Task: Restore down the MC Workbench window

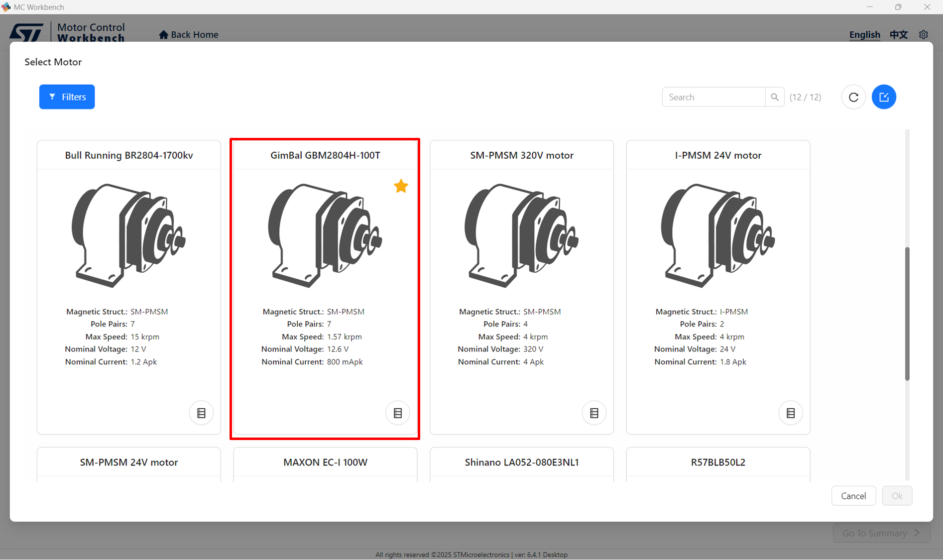Action: point(898,7)
